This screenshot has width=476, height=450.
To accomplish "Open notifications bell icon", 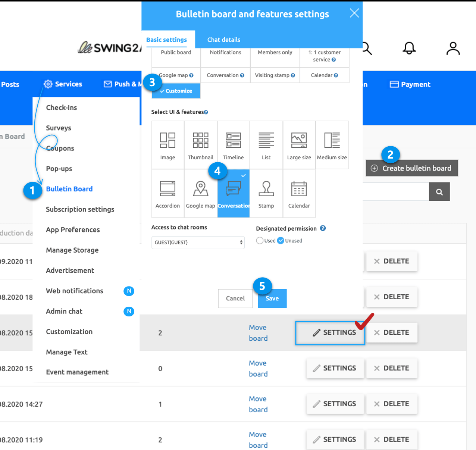I will coord(409,48).
